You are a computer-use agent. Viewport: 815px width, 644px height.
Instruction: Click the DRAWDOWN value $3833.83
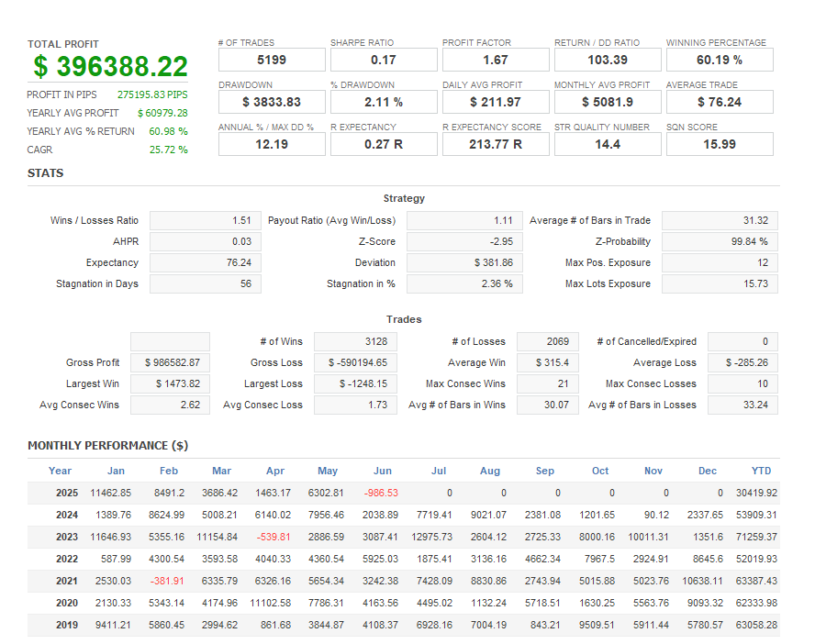click(271, 101)
